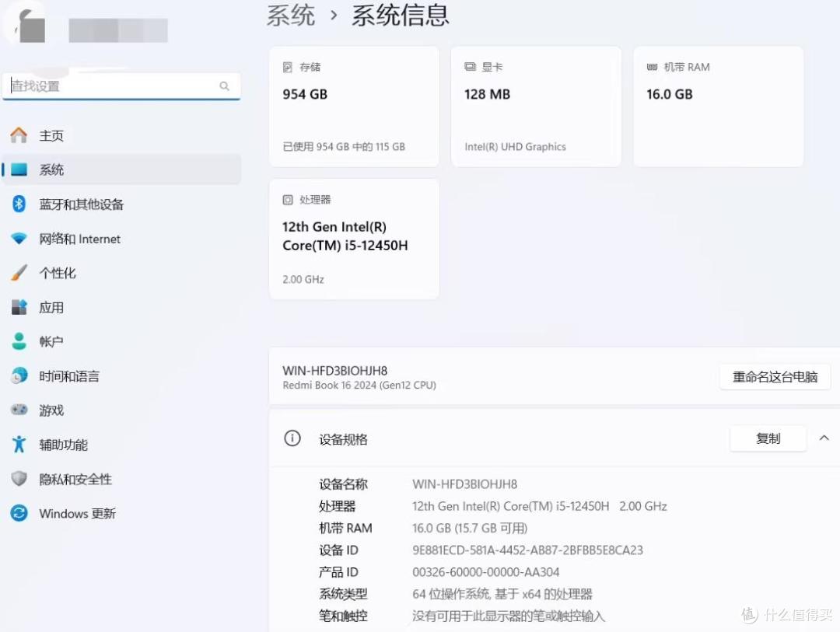Open 隐私和安全性 settings
The height and width of the screenshot is (632, 840).
pyautogui.click(x=121, y=478)
